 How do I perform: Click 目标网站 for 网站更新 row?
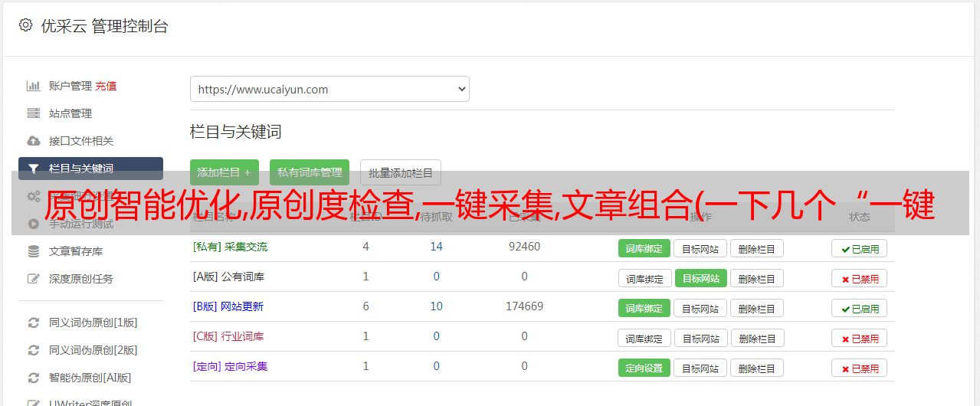(x=700, y=308)
